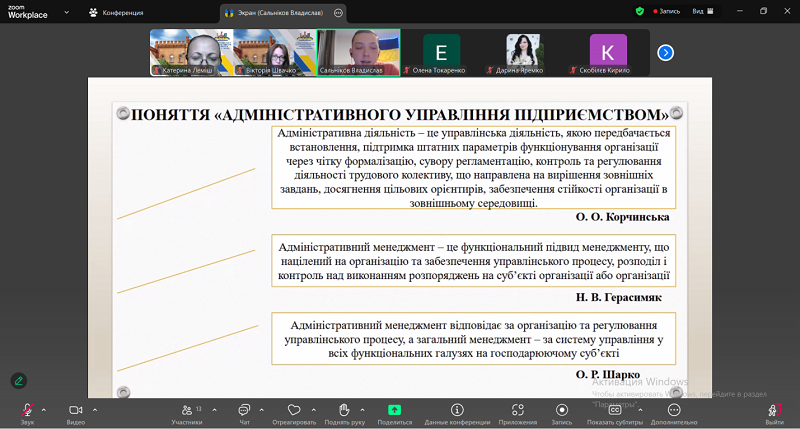Expand the arrow next to Поднять руку
Image resolution: width=800 pixels, height=429 pixels.
[362, 410]
